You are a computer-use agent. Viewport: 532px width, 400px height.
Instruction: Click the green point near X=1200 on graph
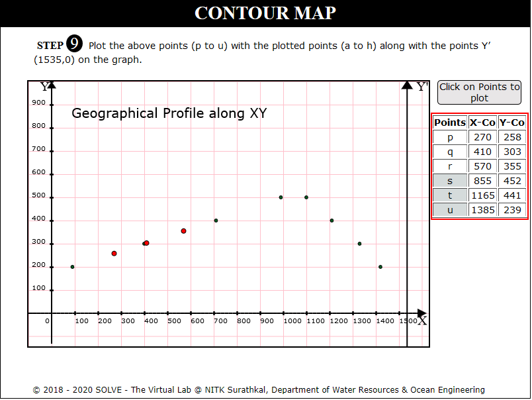click(x=332, y=221)
